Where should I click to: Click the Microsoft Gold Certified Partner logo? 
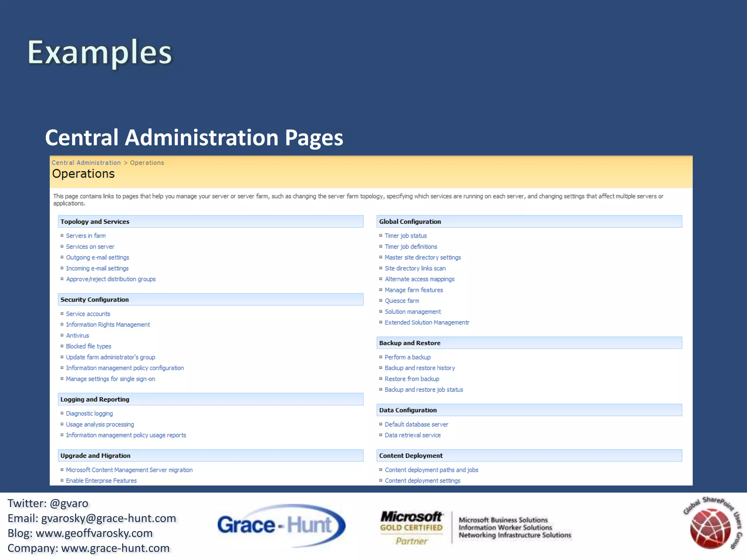[x=476, y=528]
